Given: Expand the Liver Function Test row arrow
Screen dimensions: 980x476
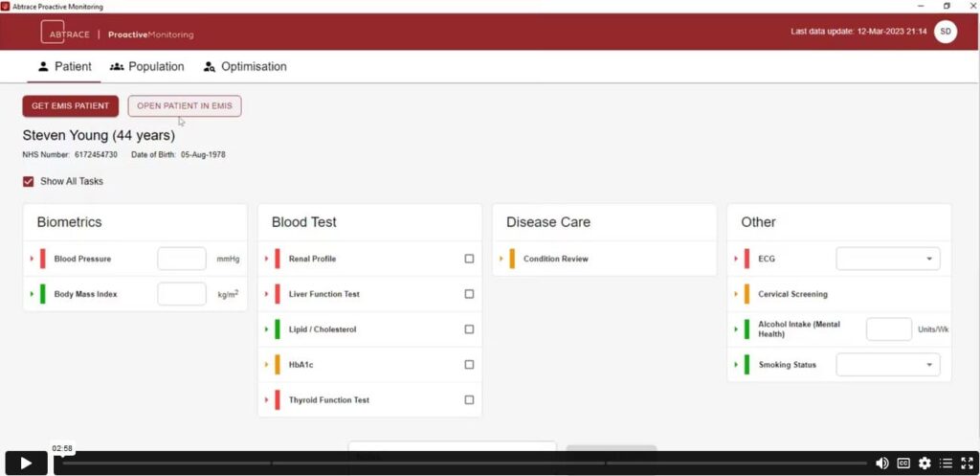Looking at the screenshot, I should 267,294.
